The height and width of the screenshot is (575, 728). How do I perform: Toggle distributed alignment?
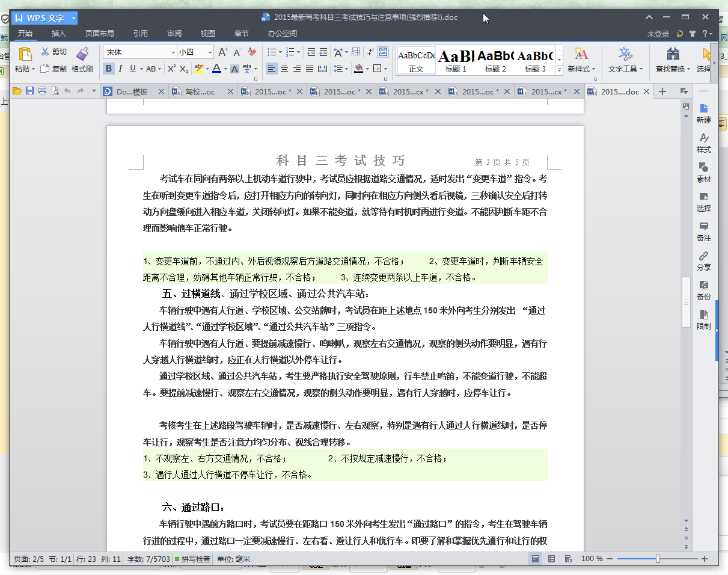pyautogui.click(x=322, y=69)
